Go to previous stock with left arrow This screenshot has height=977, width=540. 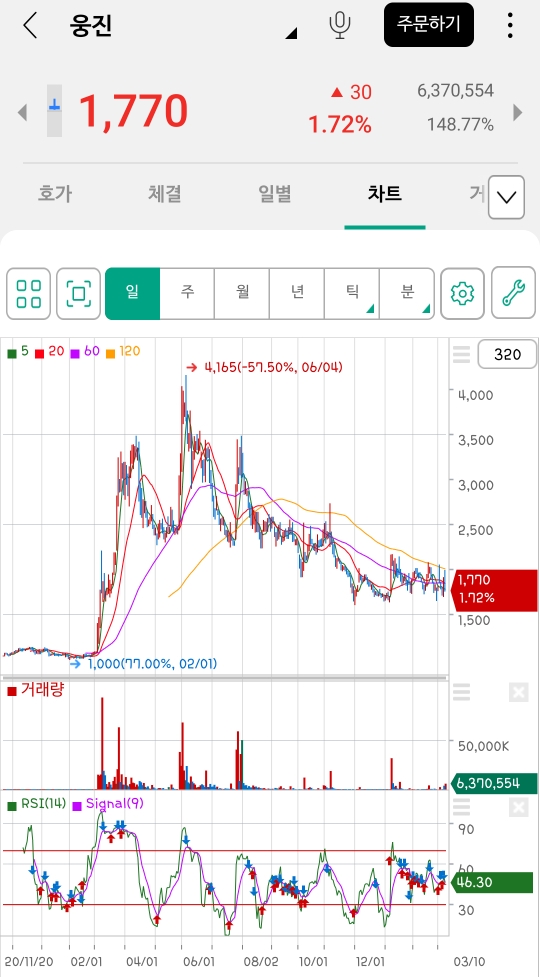(22, 113)
